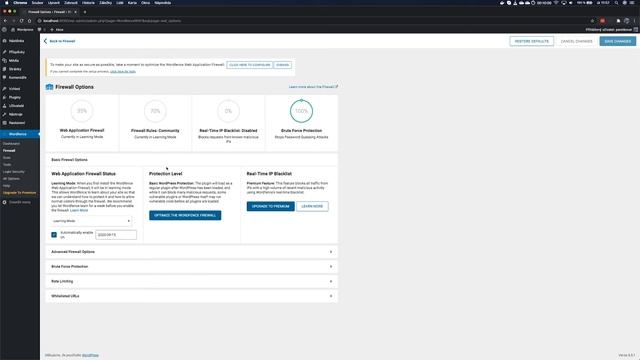Click the Web Application Firewall 35% circle
640x360 pixels.
(x=82, y=111)
